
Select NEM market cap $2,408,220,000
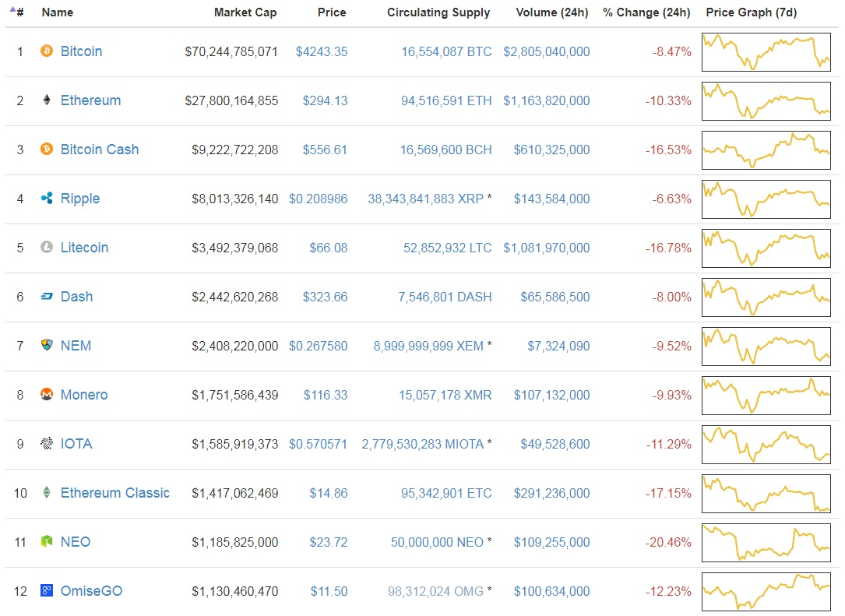tap(235, 346)
